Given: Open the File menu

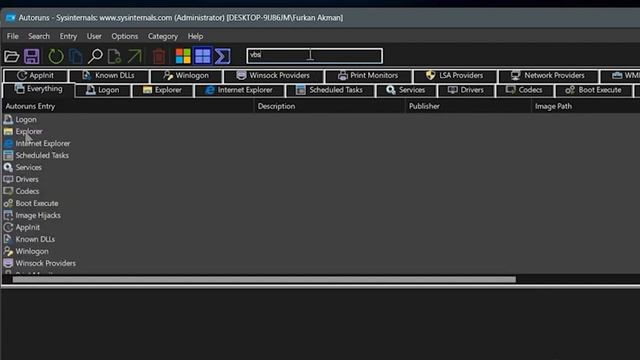Looking at the screenshot, I should pos(13,36).
